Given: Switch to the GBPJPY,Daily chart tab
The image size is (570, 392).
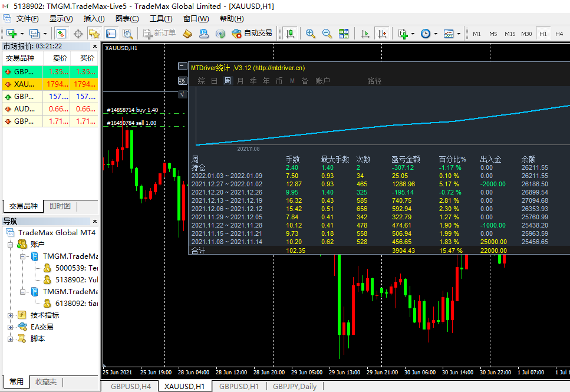Looking at the screenshot, I should click(x=295, y=387).
